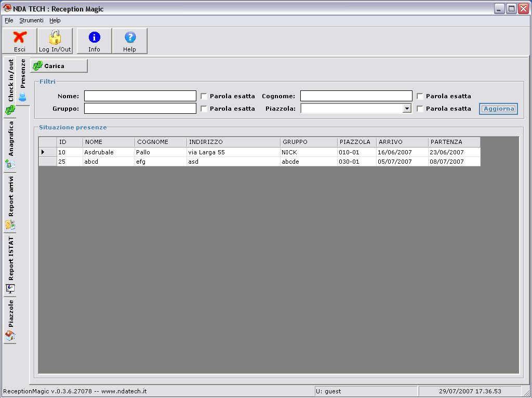The image size is (532, 398).
Task: Click the date and time in status bar
Action: coord(470,391)
